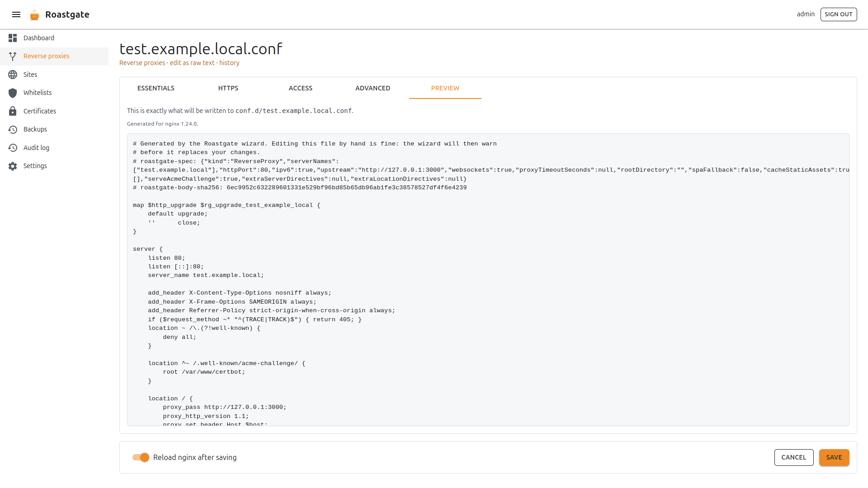This screenshot has width=868, height=488.
Task: Click the Generated for nginx 1.24.0 note
Action: (163, 124)
